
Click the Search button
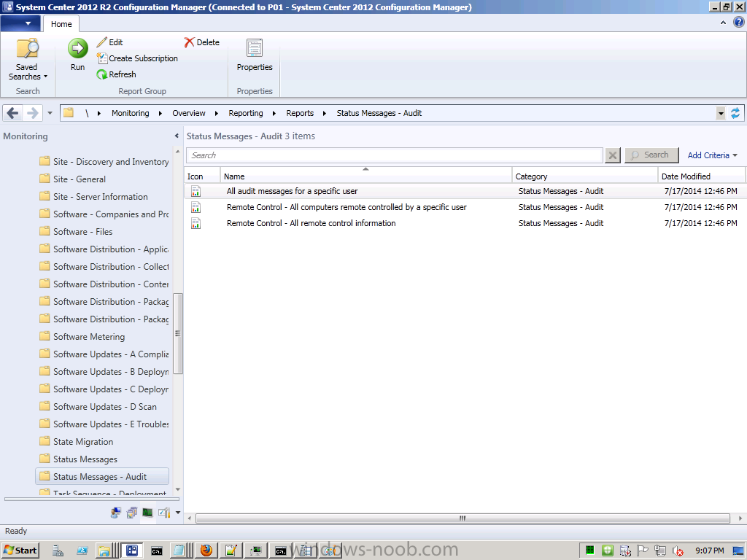tap(651, 155)
